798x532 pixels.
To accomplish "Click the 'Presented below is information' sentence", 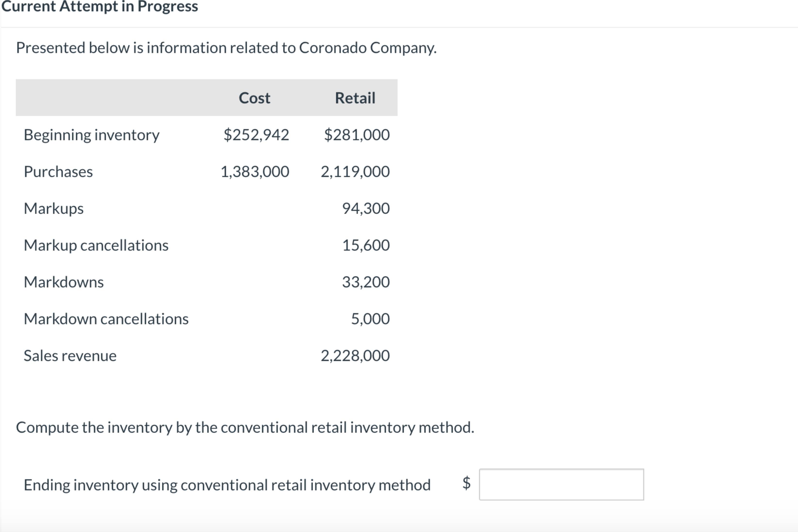I will [226, 48].
